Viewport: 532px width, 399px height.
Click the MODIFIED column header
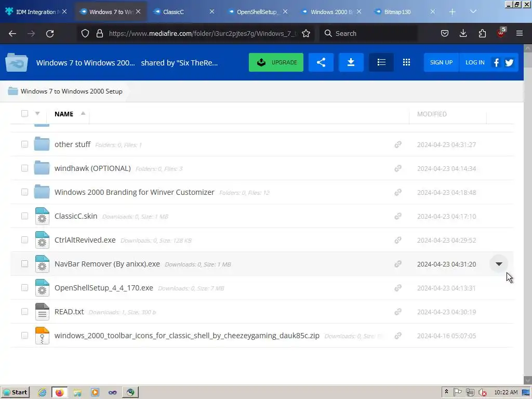point(432,114)
